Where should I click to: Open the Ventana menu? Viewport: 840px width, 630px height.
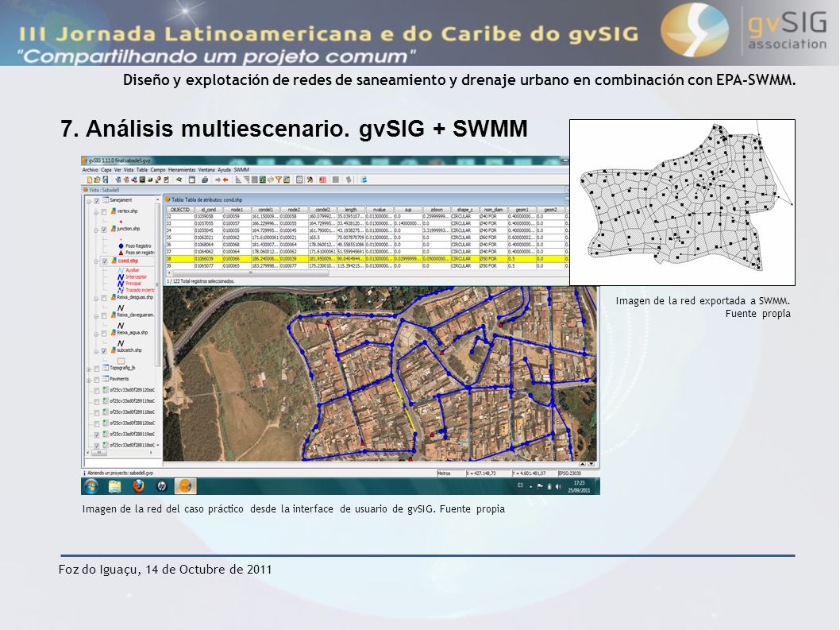click(x=206, y=170)
